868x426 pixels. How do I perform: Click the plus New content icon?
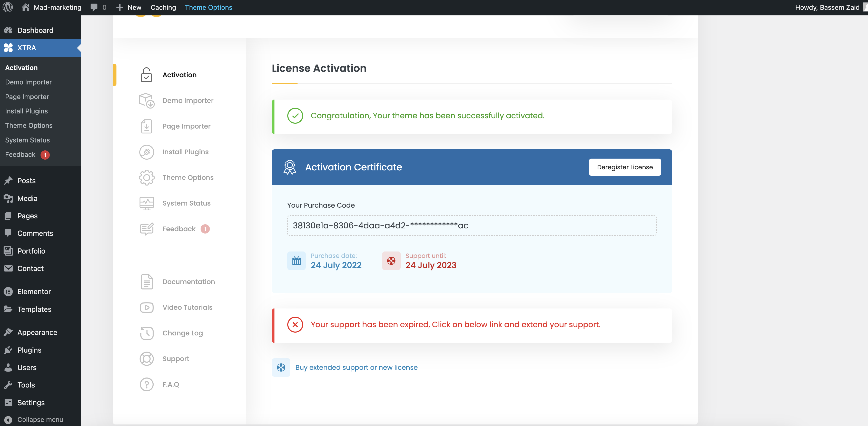click(x=119, y=7)
